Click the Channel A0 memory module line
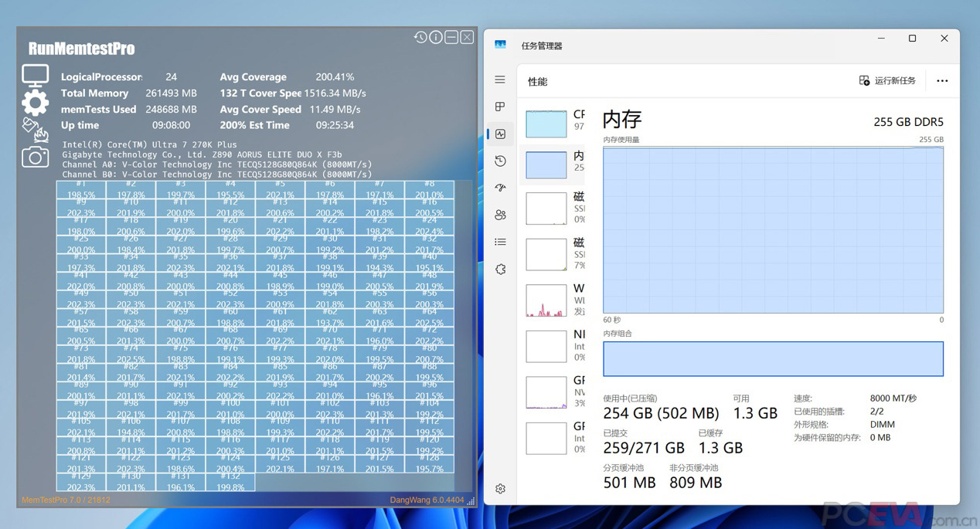 click(217, 164)
